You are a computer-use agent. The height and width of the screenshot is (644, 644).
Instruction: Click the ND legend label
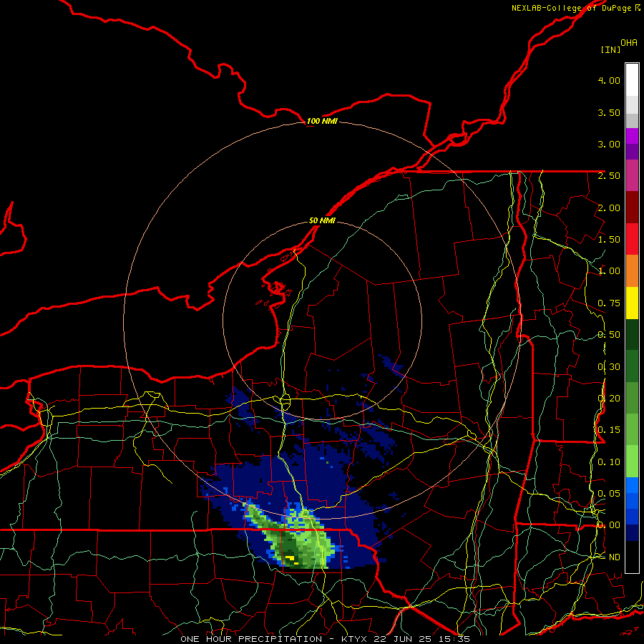tap(614, 557)
